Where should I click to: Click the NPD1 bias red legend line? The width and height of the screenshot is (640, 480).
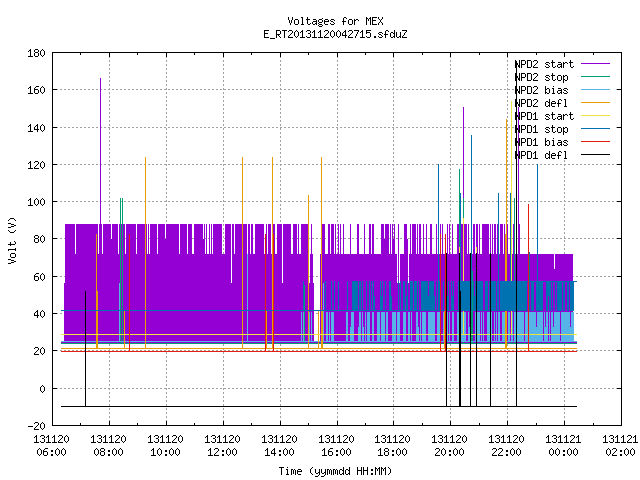coord(595,142)
